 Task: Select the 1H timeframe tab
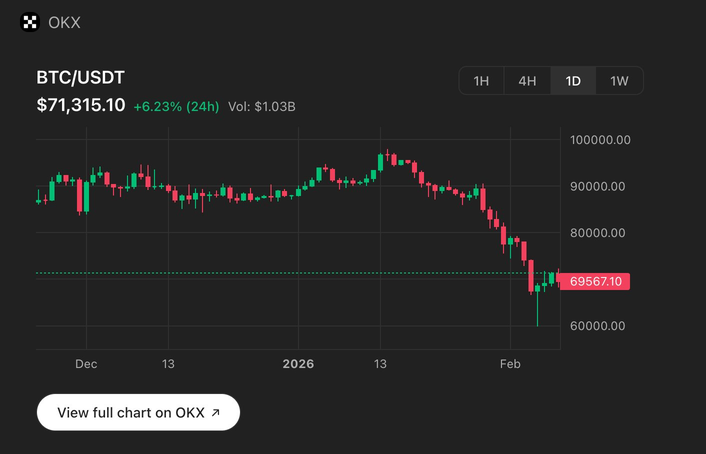point(481,81)
